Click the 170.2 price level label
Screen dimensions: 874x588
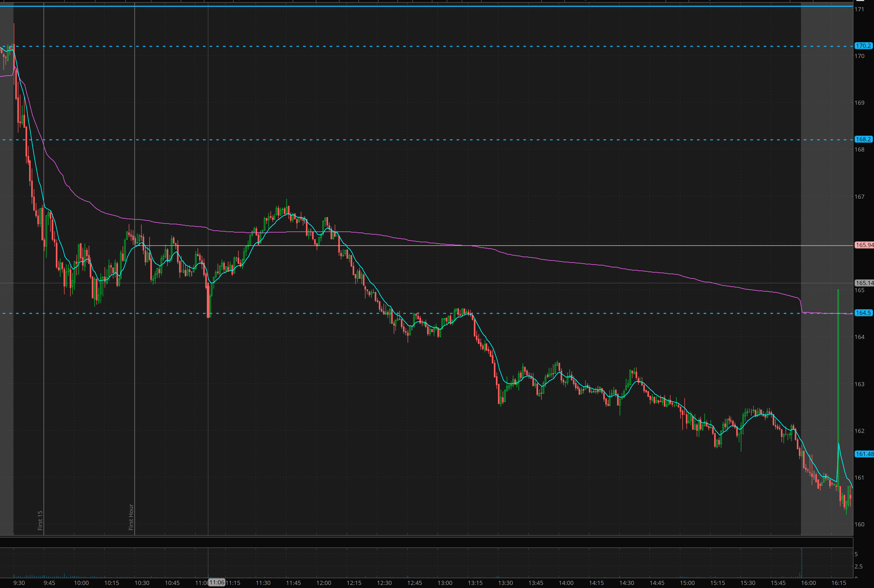click(863, 46)
